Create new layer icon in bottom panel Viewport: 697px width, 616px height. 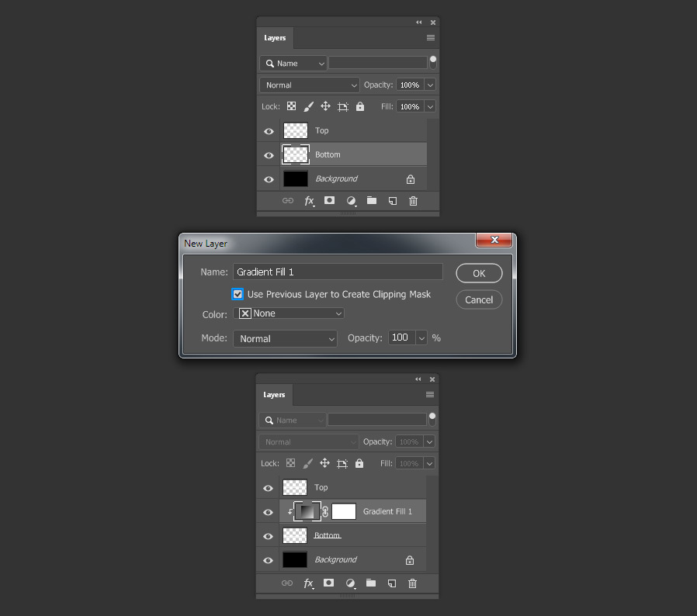pyautogui.click(x=392, y=583)
